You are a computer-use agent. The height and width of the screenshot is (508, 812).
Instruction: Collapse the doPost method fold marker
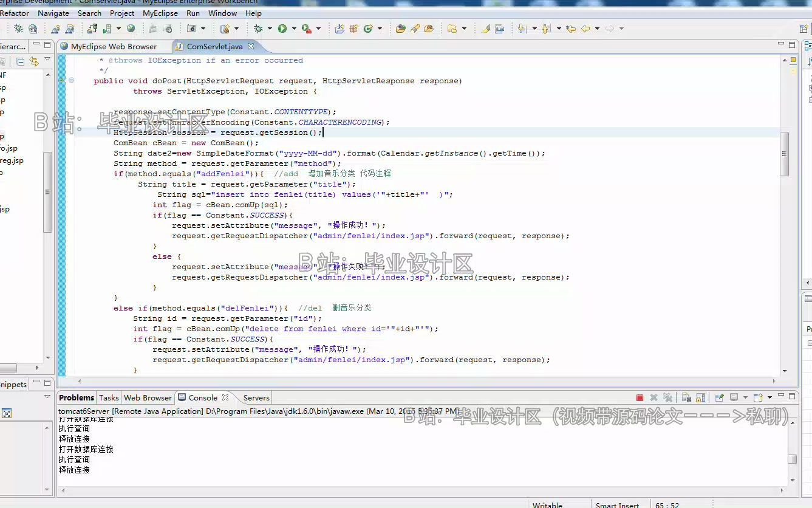[71, 80]
